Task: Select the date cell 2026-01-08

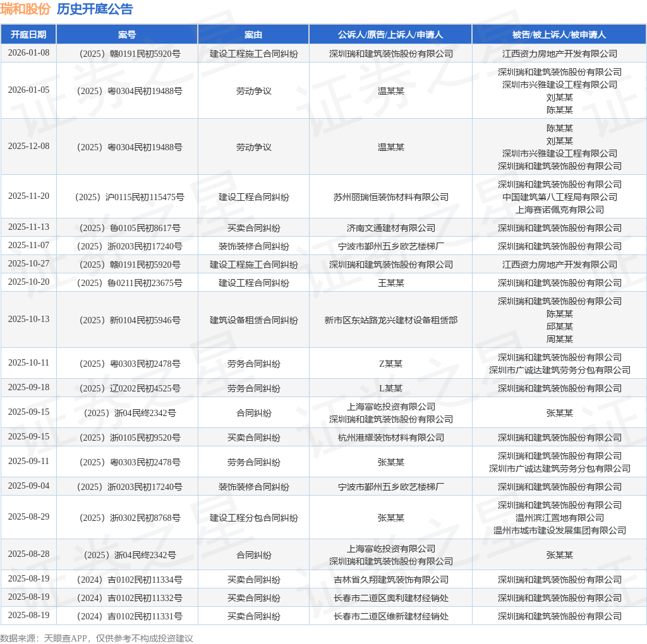Action: click(28, 53)
